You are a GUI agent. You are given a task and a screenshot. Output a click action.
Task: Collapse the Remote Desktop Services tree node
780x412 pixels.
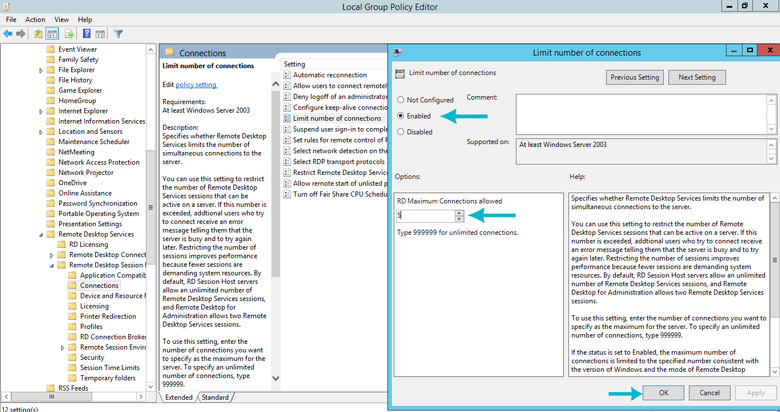pos(41,235)
